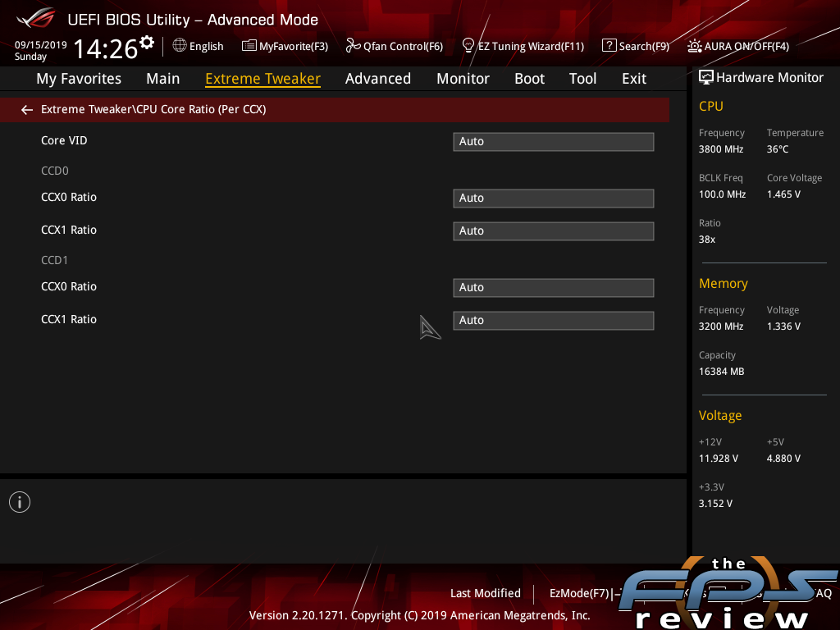Open Search(F9) text
840x630 pixels.
tap(644, 47)
